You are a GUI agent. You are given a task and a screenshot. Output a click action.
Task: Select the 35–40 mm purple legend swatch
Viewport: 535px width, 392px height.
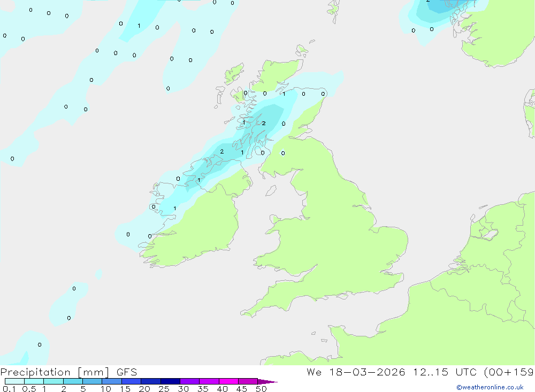coord(209,381)
